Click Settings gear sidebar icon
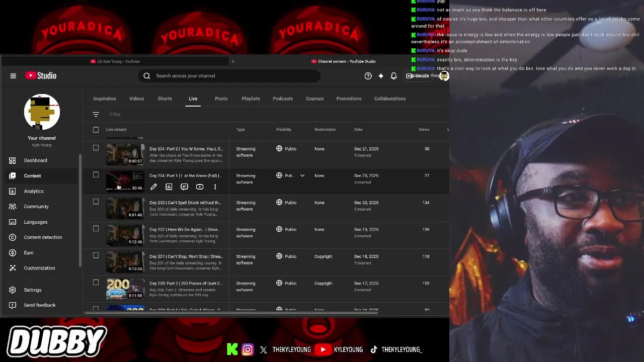Viewport: 644px width, 362px height. click(13, 290)
